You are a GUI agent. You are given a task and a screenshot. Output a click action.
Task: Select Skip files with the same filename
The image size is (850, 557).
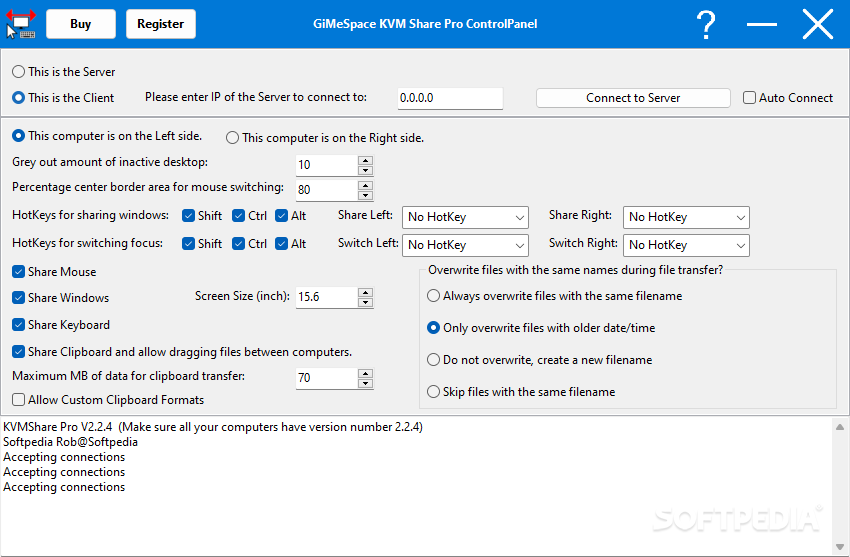(x=521, y=392)
